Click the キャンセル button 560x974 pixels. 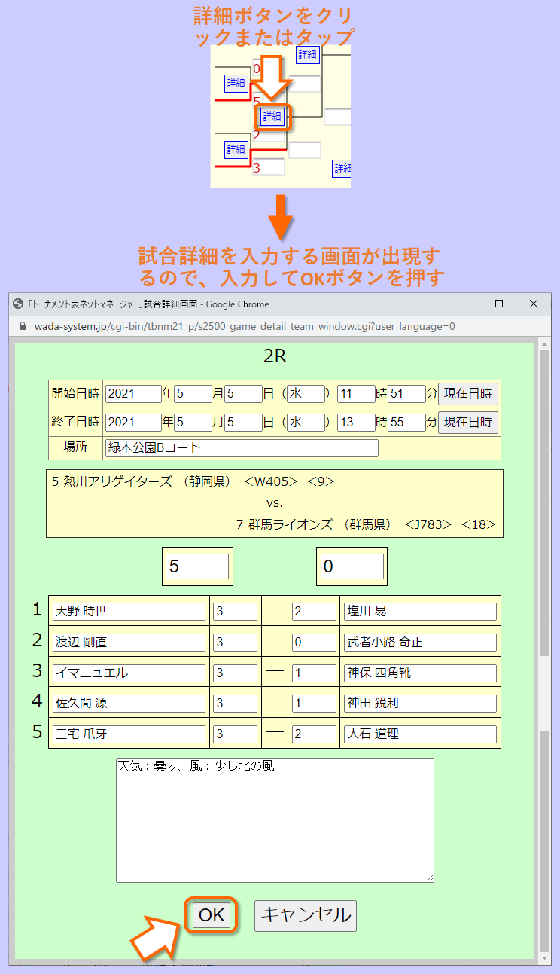point(306,915)
